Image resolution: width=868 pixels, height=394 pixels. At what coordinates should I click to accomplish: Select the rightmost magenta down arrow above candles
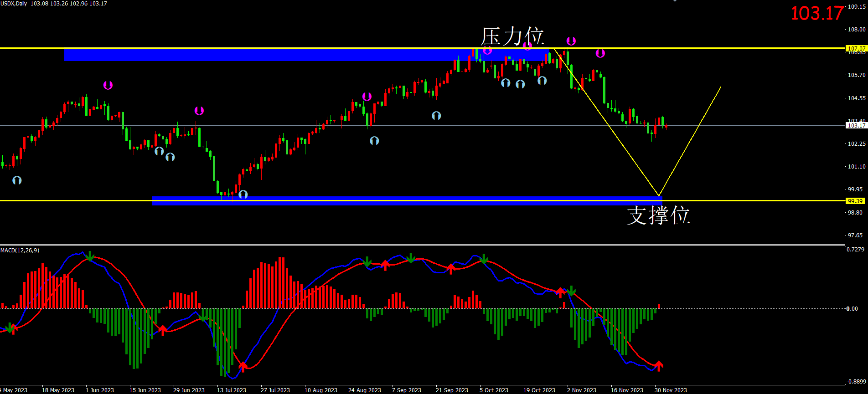tap(600, 53)
